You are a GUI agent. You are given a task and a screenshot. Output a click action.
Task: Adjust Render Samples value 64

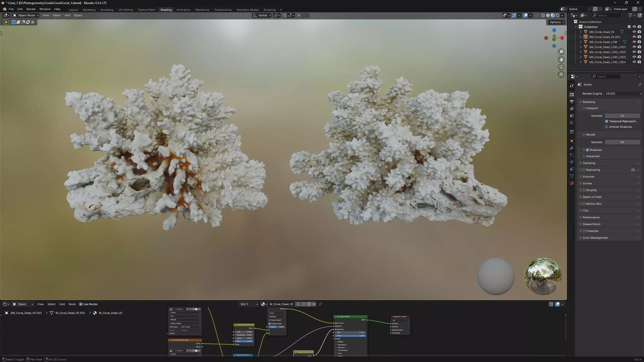(x=622, y=142)
